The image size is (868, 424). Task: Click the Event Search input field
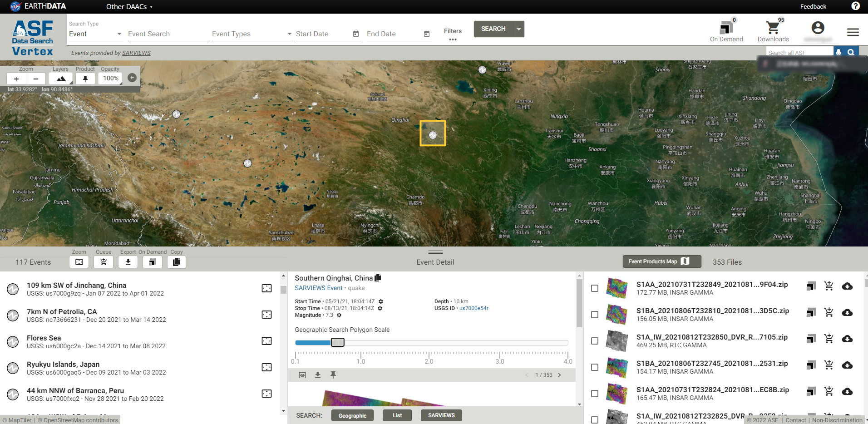168,34
